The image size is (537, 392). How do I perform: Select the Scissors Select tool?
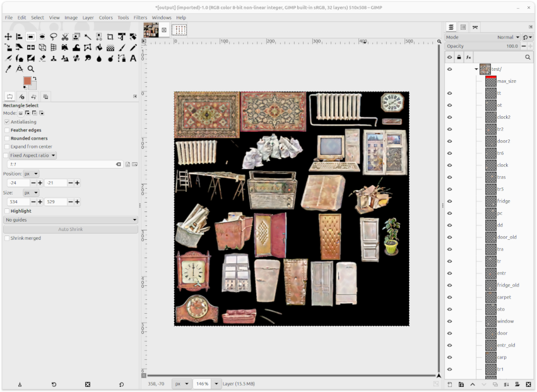click(x=65, y=37)
